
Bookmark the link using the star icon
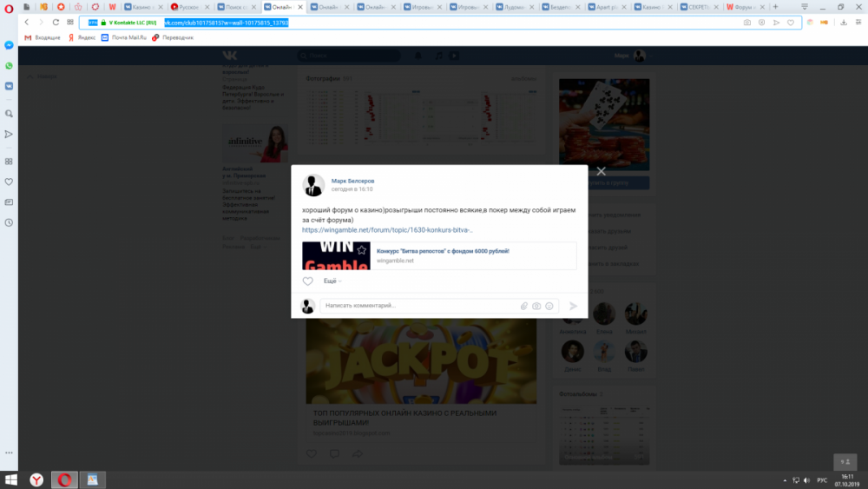[362, 250]
